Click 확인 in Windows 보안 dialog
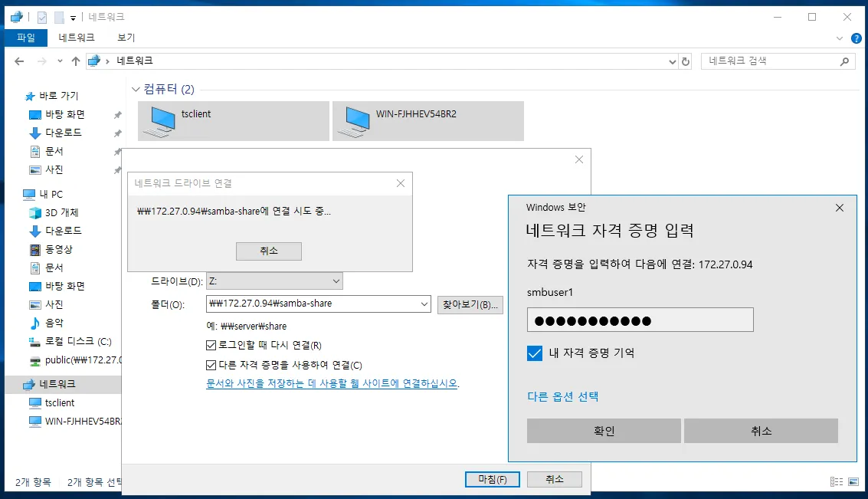Image resolution: width=868 pixels, height=499 pixels. pos(604,431)
